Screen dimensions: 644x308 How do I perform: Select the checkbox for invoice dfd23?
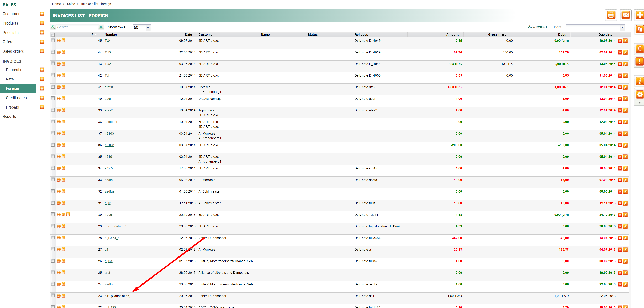pyautogui.click(x=53, y=87)
